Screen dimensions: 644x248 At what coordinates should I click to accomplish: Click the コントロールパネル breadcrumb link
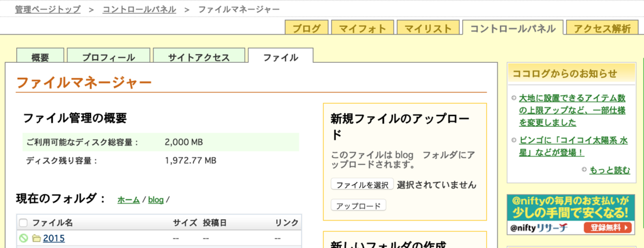(139, 9)
